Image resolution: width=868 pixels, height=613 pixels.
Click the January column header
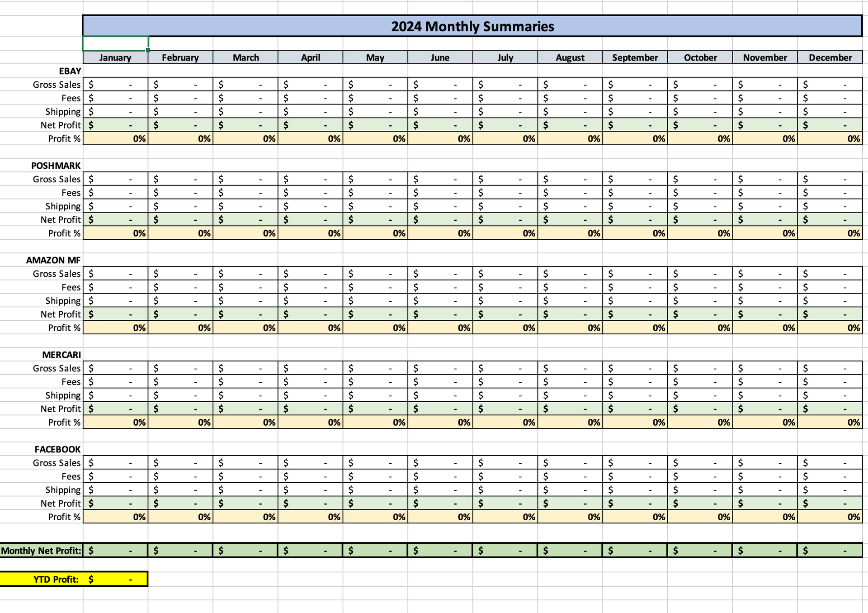pos(115,57)
